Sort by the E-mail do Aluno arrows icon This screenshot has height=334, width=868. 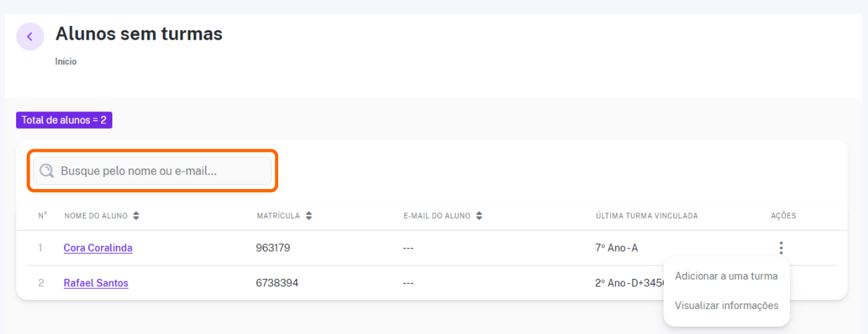click(479, 216)
